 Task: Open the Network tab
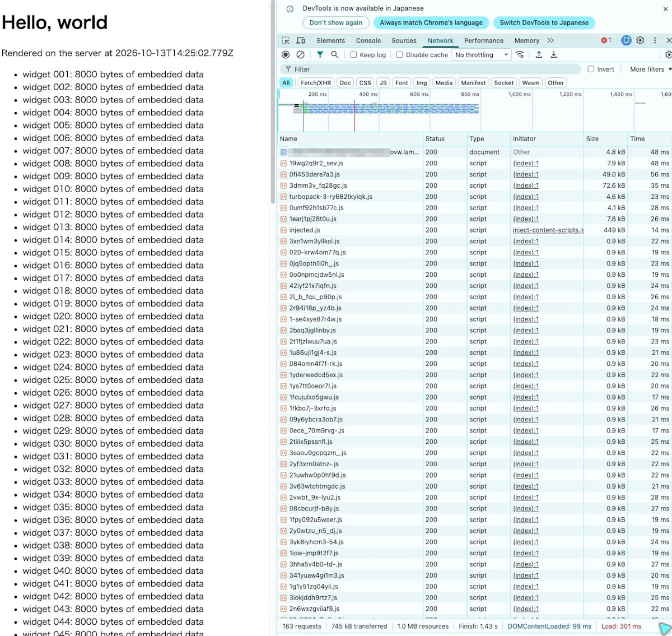tap(441, 40)
